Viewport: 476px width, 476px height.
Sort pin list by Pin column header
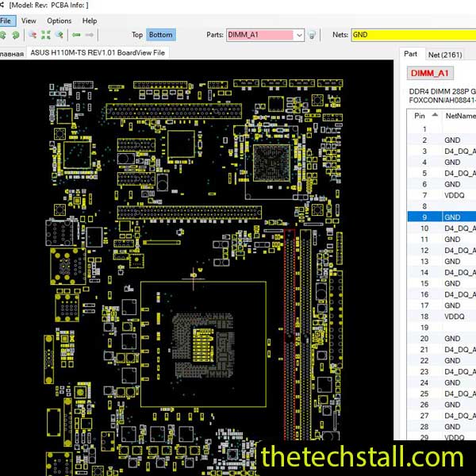424,116
